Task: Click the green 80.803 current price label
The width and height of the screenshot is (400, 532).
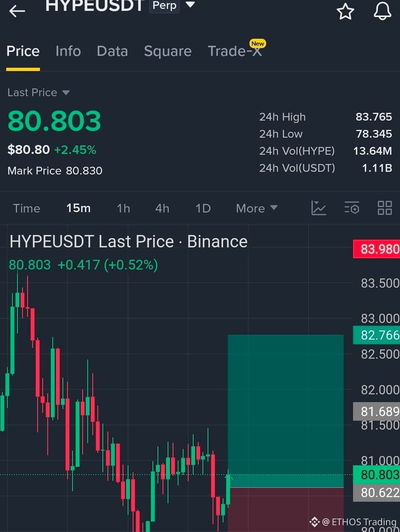Action: (x=376, y=475)
